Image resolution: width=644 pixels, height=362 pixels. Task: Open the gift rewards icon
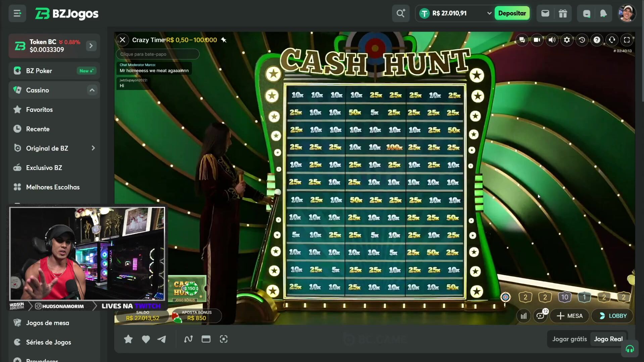point(563,13)
